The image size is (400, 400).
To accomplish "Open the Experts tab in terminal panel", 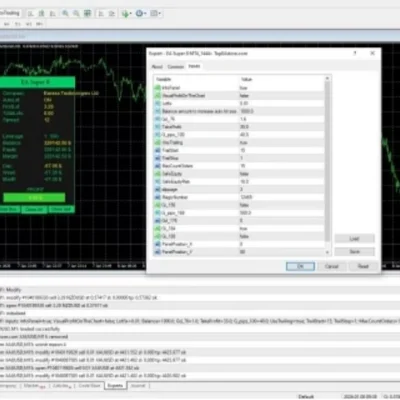I will (115, 386).
